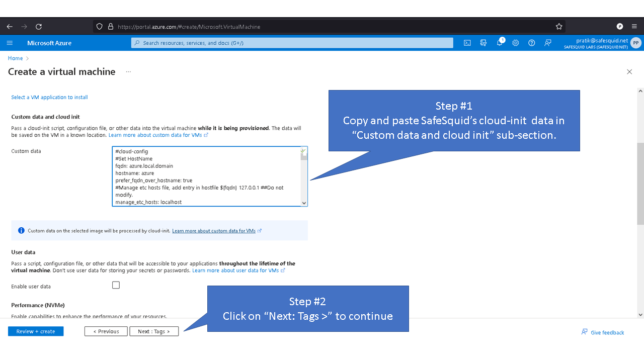This screenshot has height=362, width=644.
Task: Reload the page with the refresh icon
Action: (x=39, y=27)
